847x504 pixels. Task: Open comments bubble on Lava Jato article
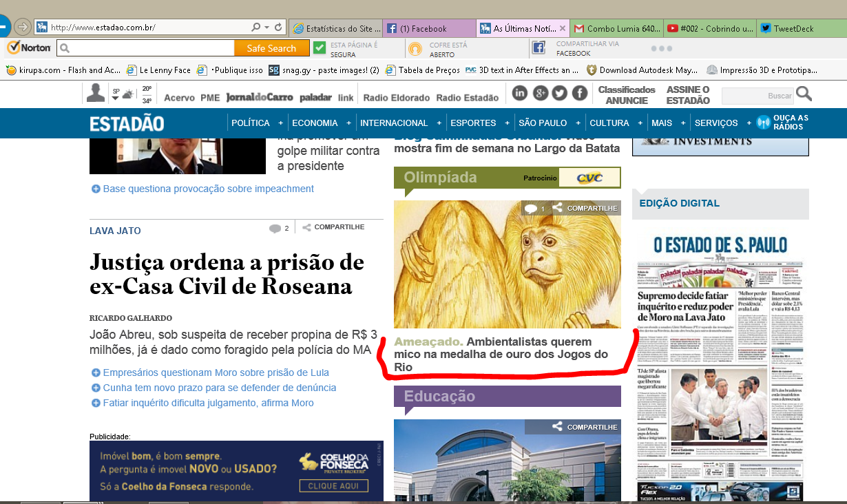(x=275, y=228)
